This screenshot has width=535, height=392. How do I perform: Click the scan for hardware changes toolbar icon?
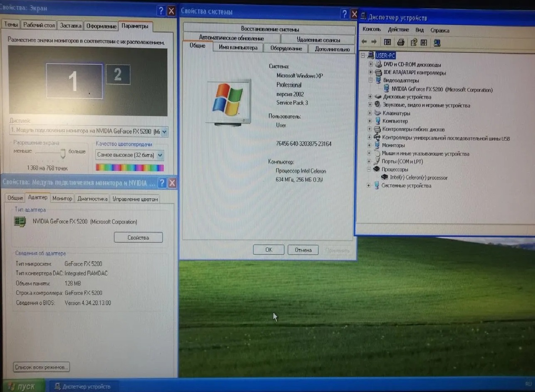coord(437,42)
